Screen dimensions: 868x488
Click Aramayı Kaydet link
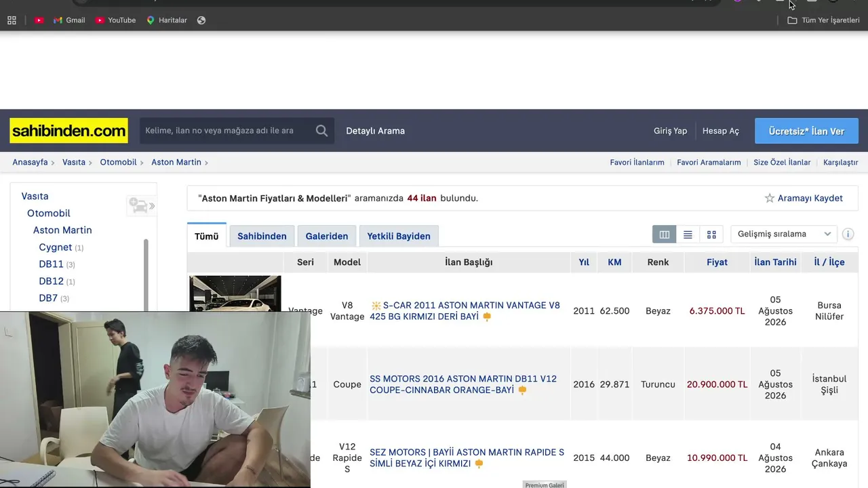click(810, 199)
